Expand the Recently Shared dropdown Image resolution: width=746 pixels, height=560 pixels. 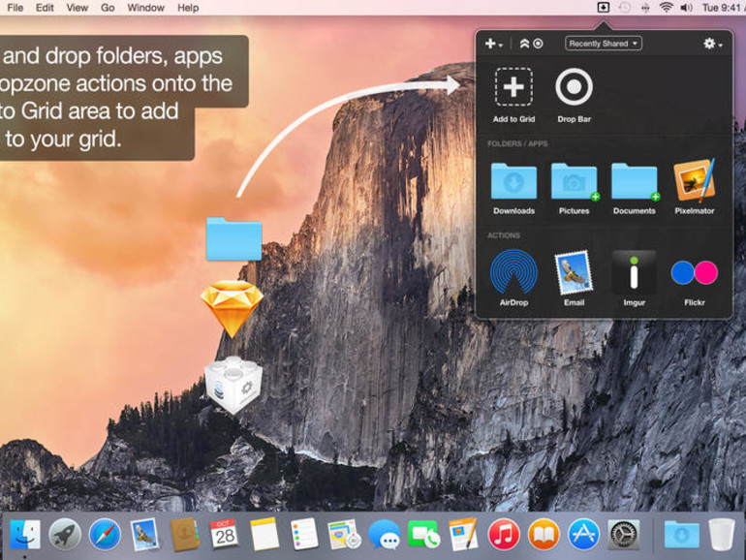(x=604, y=44)
